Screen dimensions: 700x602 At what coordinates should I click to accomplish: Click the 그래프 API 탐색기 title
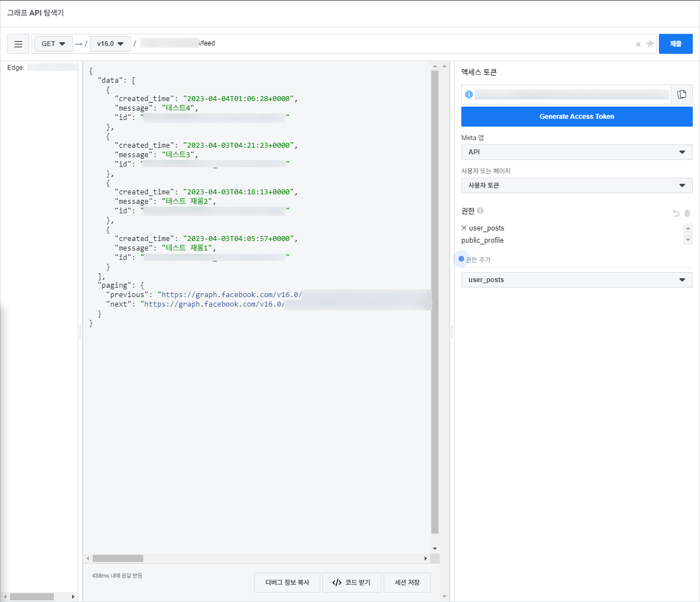pyautogui.click(x=36, y=13)
